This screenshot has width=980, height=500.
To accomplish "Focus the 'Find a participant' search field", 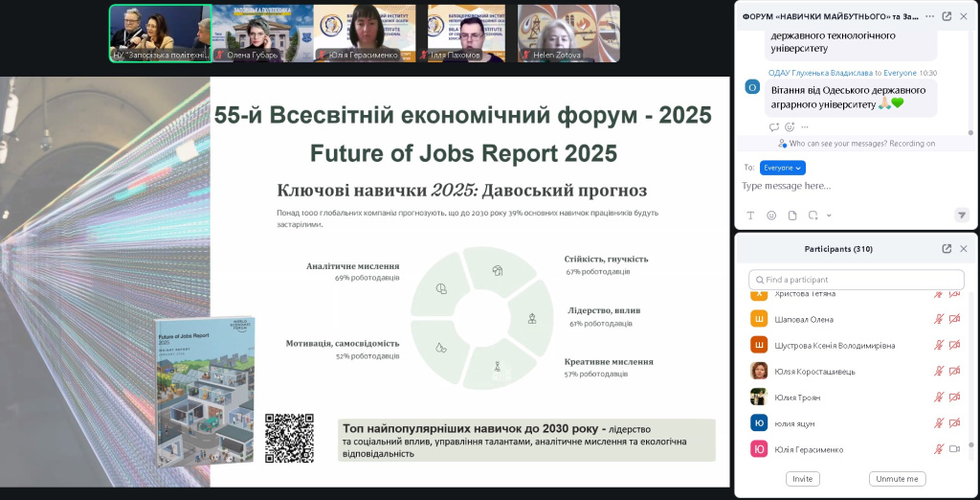I will tap(856, 280).
